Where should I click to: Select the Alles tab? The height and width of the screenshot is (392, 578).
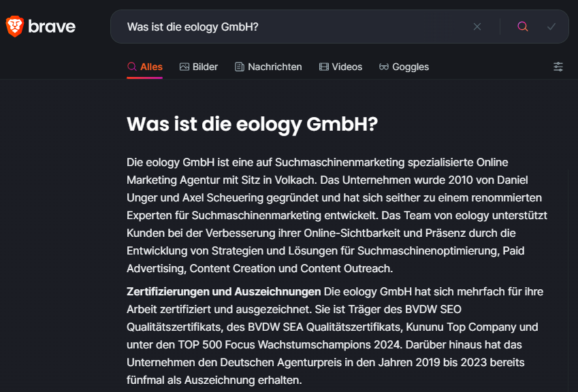(x=145, y=67)
